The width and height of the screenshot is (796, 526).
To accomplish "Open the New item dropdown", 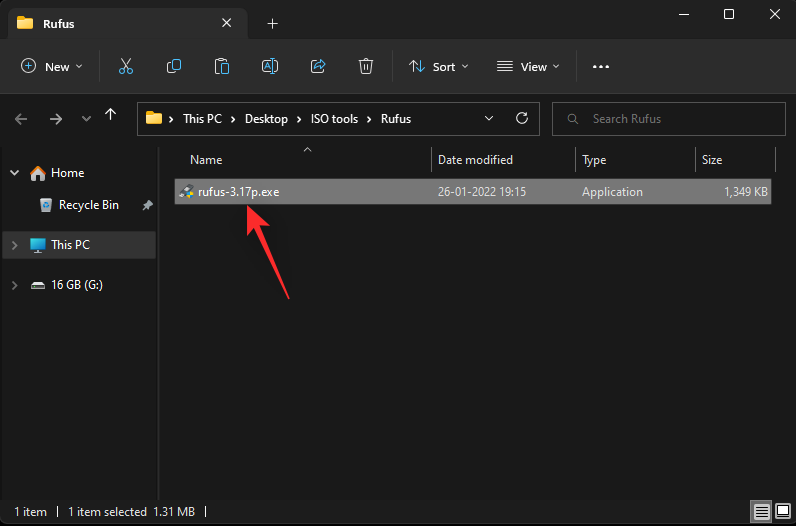I will tap(51, 67).
